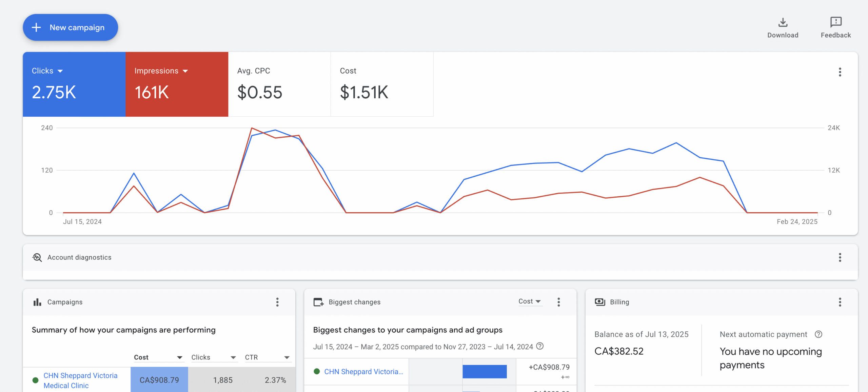Click the Campaigns bar chart icon
This screenshot has height=392, width=868.
point(37,302)
